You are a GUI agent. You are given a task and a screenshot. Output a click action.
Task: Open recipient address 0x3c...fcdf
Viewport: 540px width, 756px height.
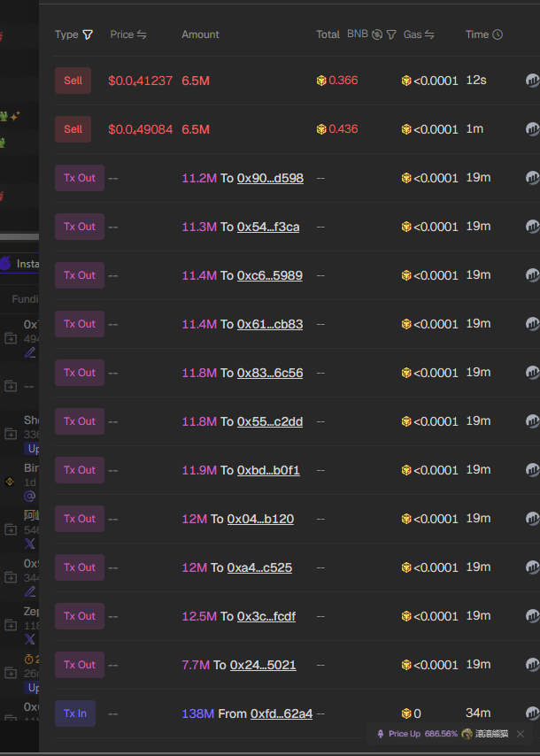(x=266, y=616)
